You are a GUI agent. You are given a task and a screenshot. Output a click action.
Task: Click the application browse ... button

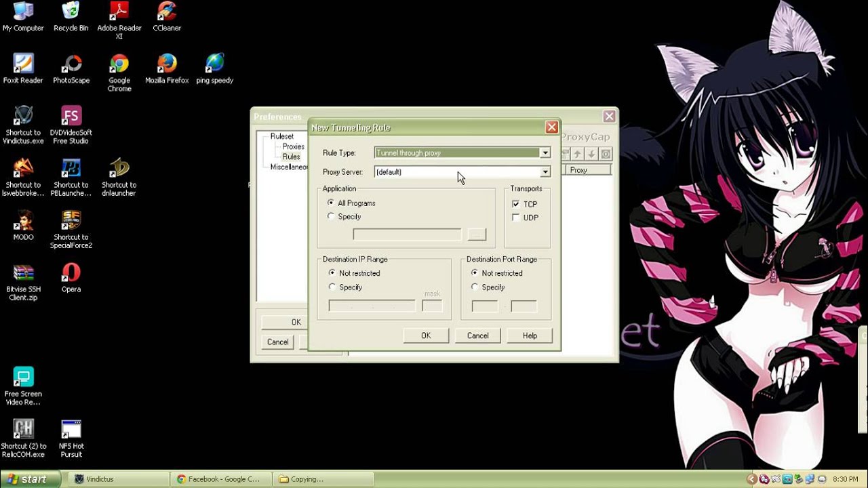(477, 235)
